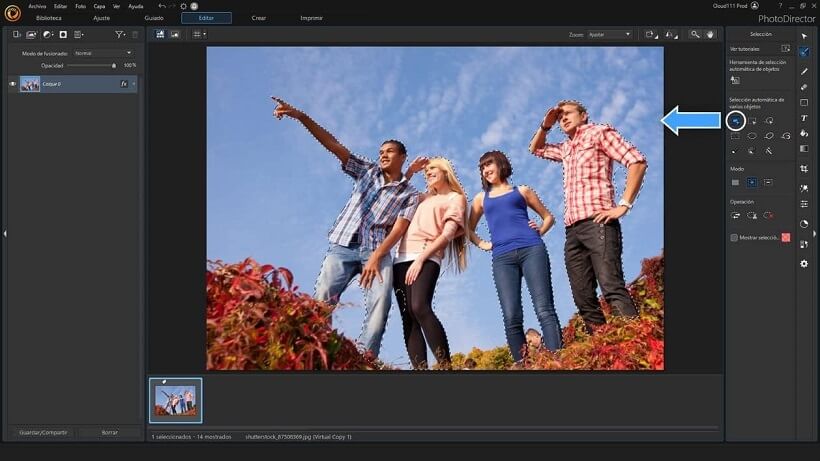Open the layer options list dropdown

click(78, 34)
